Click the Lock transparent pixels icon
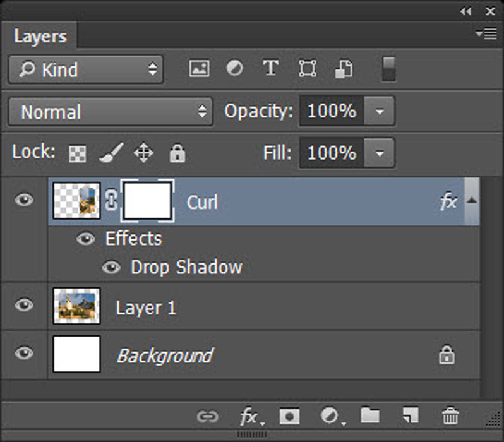504x442 pixels. [x=78, y=153]
